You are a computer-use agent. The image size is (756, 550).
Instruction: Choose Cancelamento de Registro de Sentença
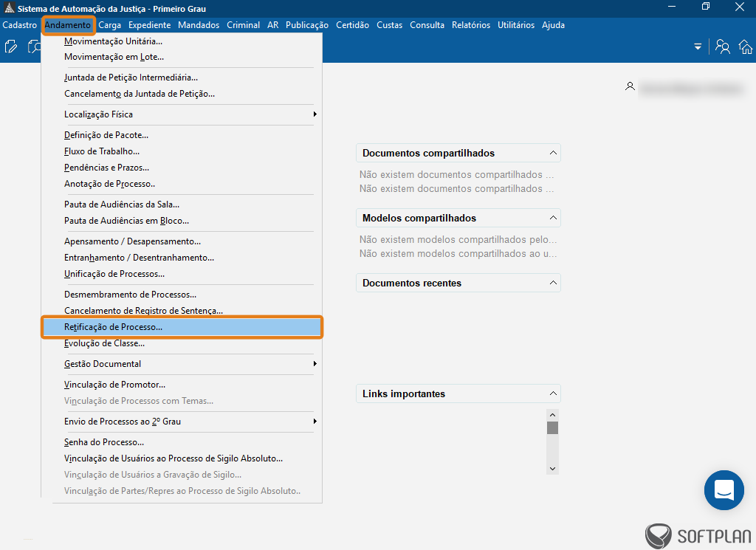(x=182, y=311)
